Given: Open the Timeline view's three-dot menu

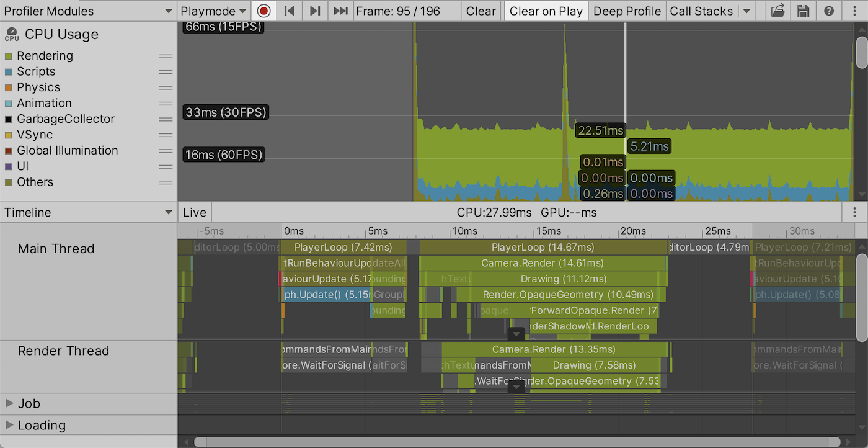Looking at the screenshot, I should coord(855,212).
